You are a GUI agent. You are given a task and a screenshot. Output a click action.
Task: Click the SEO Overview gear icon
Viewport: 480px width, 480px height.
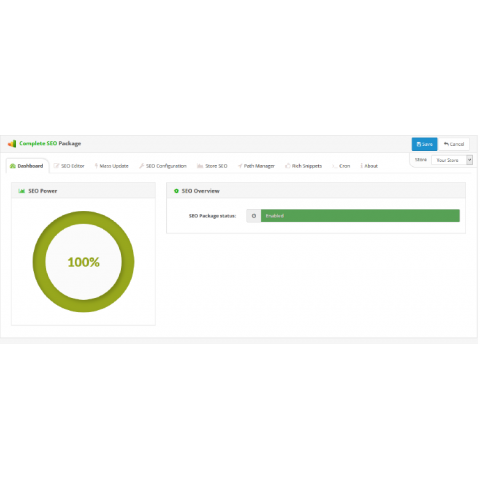point(176,191)
